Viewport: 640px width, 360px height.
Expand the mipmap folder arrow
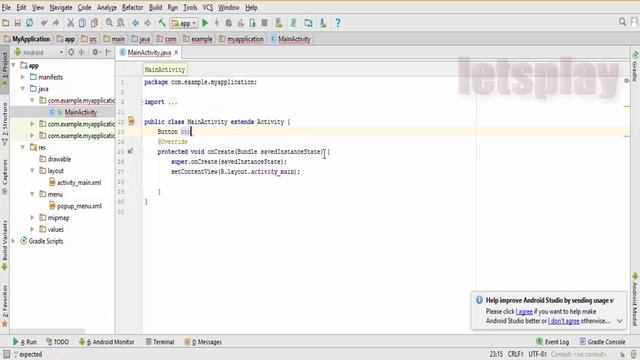(32, 218)
